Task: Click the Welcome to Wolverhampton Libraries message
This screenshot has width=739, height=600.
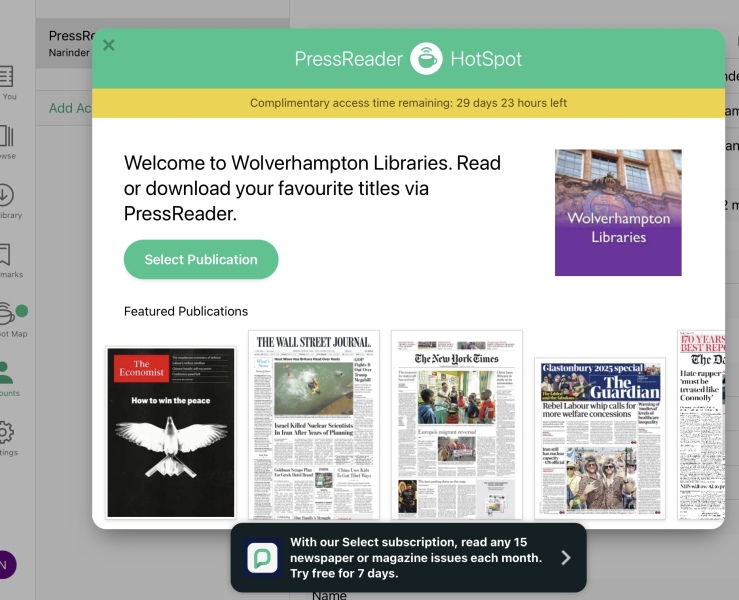Action: [312, 188]
